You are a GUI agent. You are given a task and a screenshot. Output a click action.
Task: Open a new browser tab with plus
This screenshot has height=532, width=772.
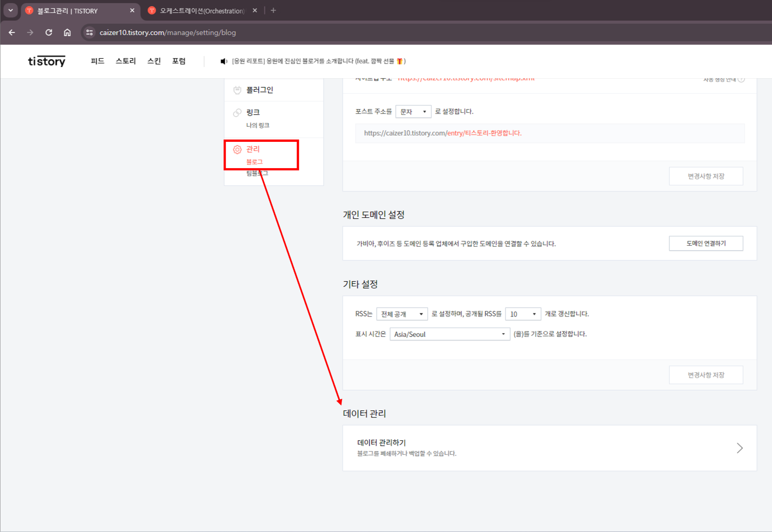pos(273,10)
